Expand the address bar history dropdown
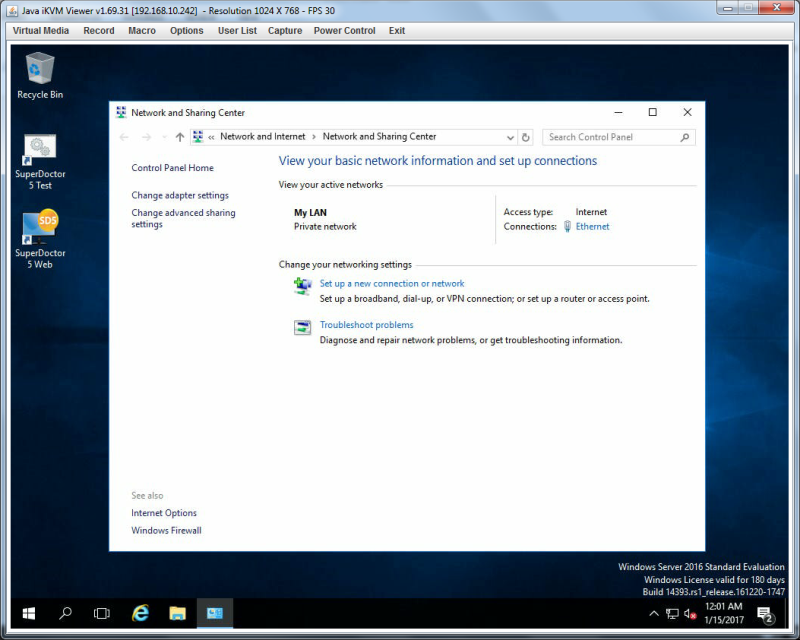Image resolution: width=800 pixels, height=640 pixels. tap(510, 137)
